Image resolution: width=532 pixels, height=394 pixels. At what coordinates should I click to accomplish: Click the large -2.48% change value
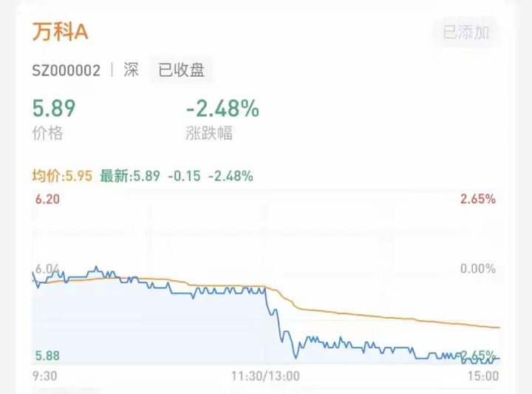pyautogui.click(x=222, y=109)
